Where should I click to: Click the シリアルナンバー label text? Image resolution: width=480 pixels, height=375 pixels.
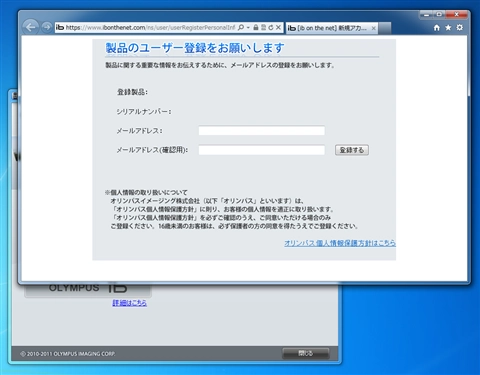click(x=144, y=112)
